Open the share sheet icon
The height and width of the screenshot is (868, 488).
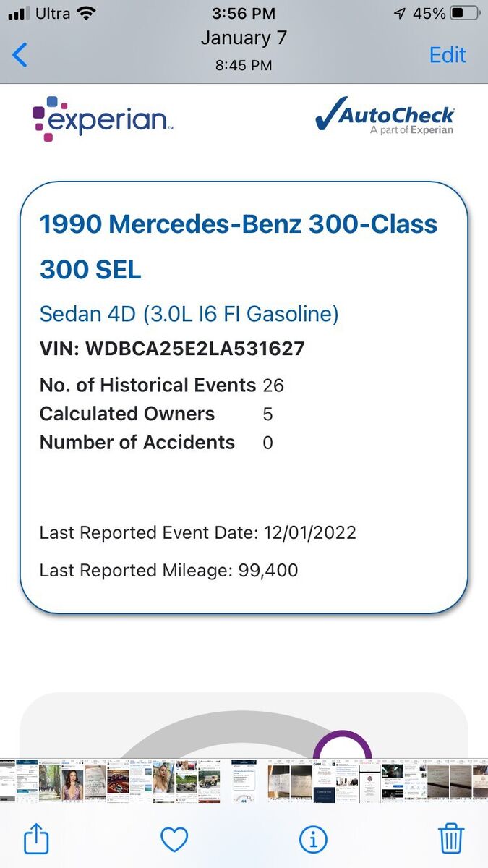click(x=36, y=839)
